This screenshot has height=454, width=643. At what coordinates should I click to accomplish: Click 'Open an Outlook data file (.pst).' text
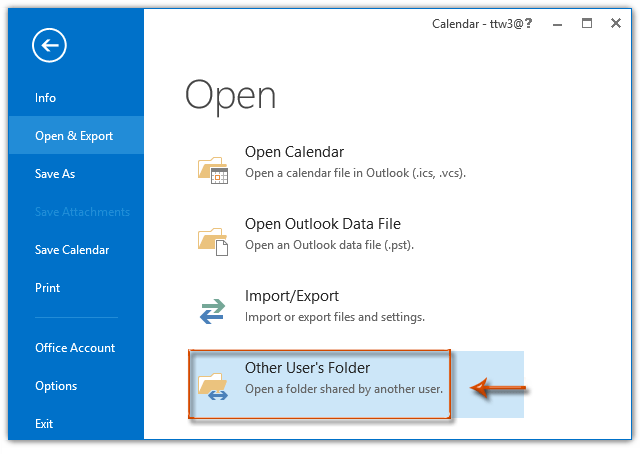[x=330, y=245]
